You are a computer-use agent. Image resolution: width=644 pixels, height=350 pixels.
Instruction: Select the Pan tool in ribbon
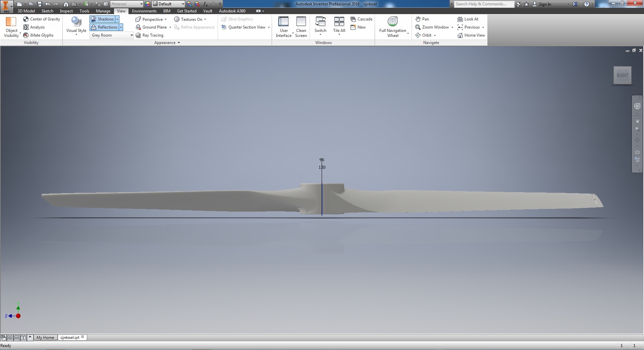422,19
